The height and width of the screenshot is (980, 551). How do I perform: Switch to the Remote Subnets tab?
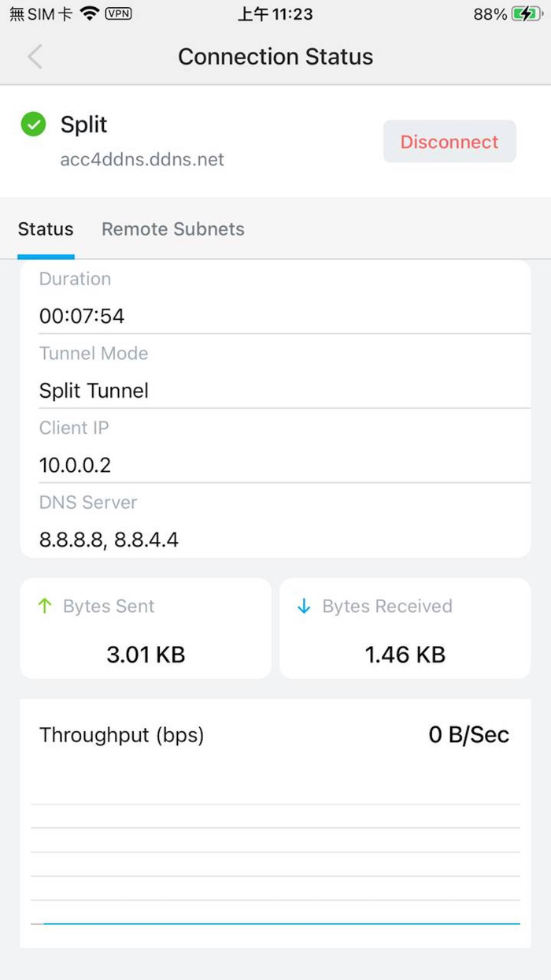[172, 228]
